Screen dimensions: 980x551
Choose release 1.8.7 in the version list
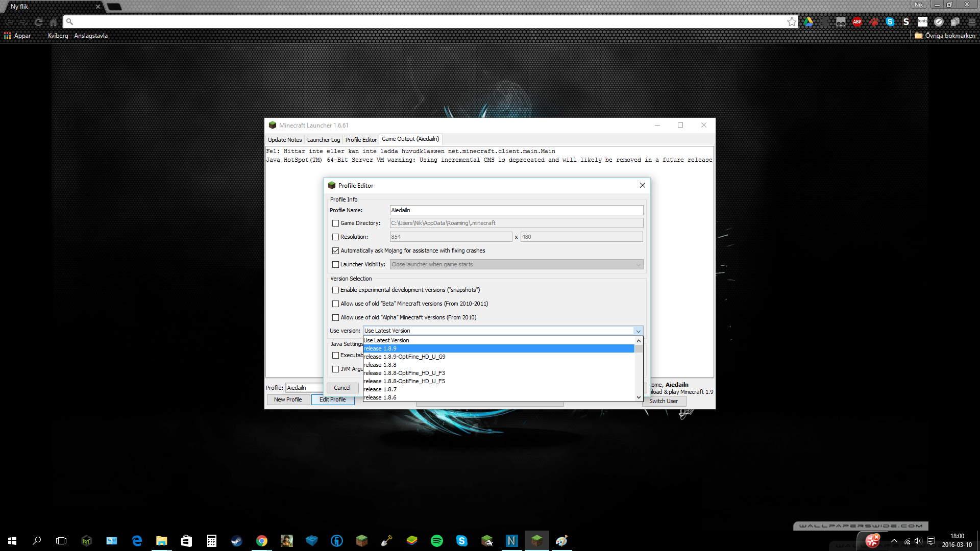(x=380, y=389)
